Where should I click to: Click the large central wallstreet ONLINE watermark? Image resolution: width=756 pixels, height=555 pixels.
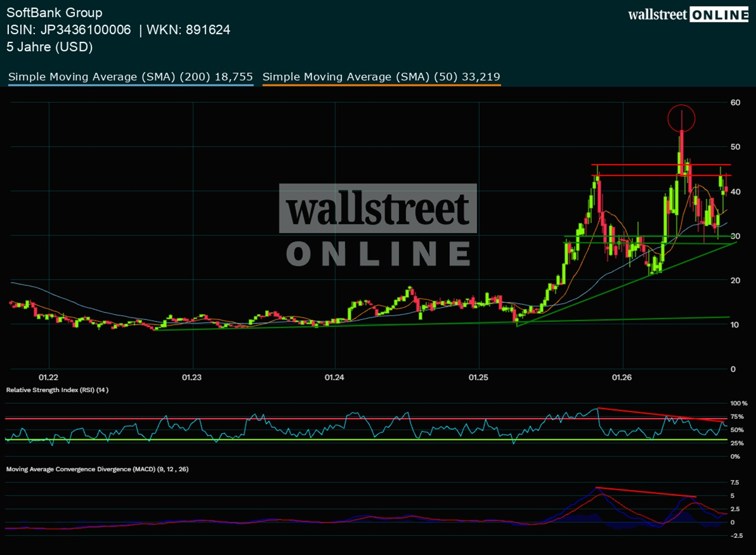click(378, 224)
